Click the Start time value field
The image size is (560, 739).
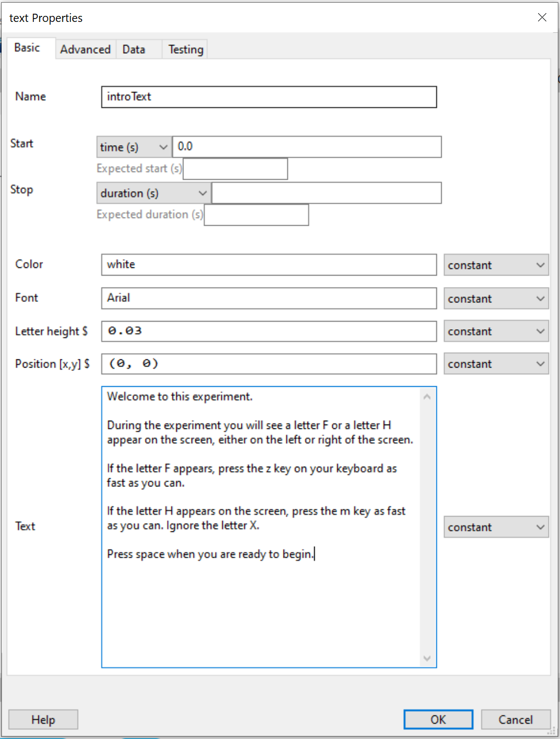307,147
